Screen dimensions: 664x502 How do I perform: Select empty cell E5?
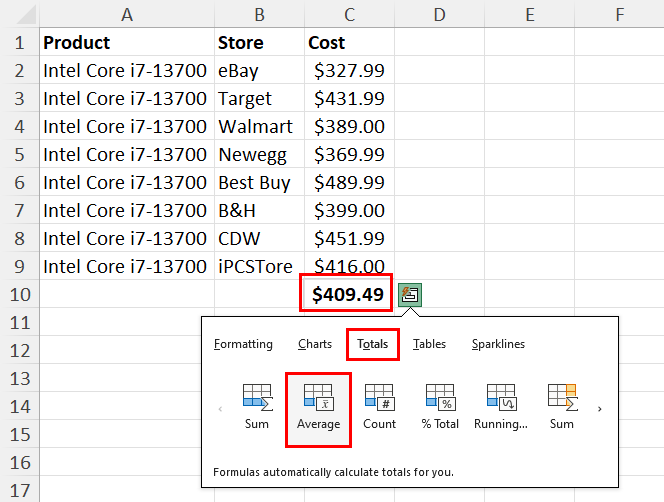pos(530,155)
